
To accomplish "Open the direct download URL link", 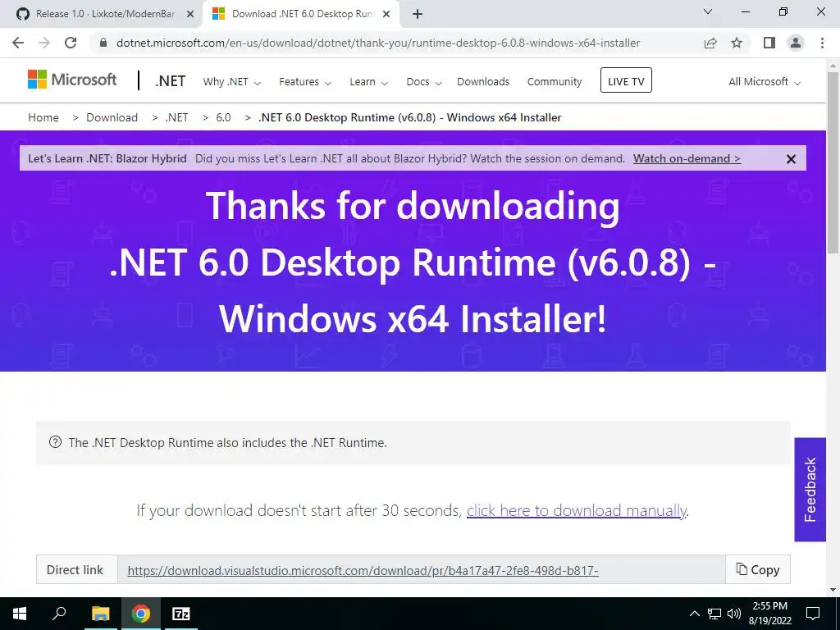I will pyautogui.click(x=363, y=570).
